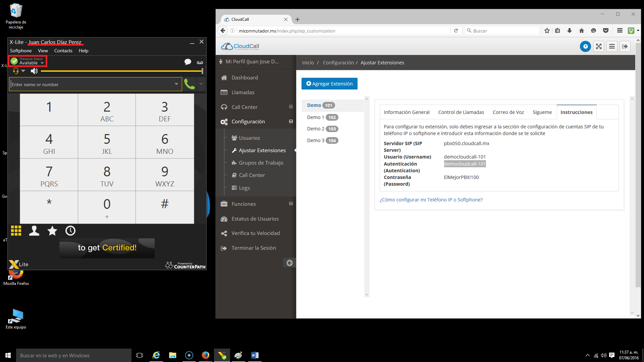Open Usuarios under Configuración
Image resolution: width=644 pixels, height=362 pixels.
pyautogui.click(x=249, y=138)
